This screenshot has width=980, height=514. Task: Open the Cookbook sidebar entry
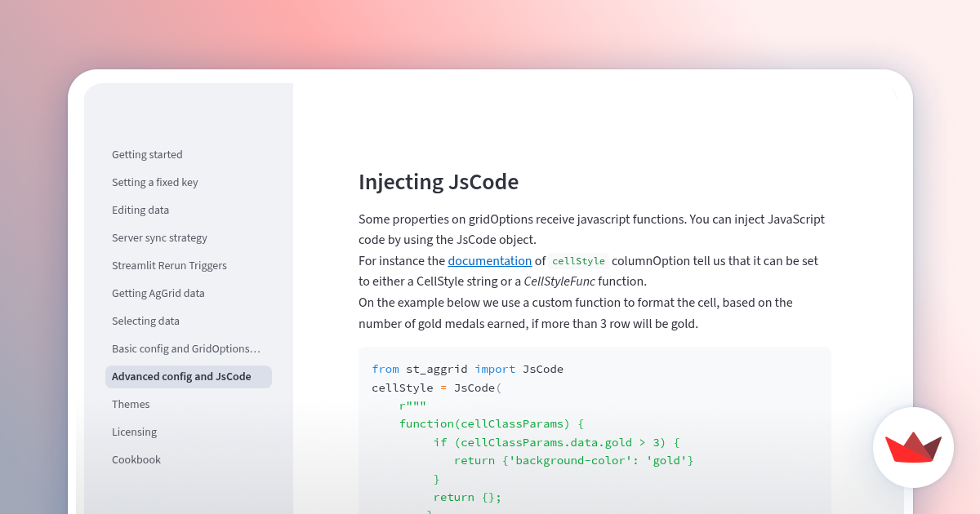[x=136, y=459]
